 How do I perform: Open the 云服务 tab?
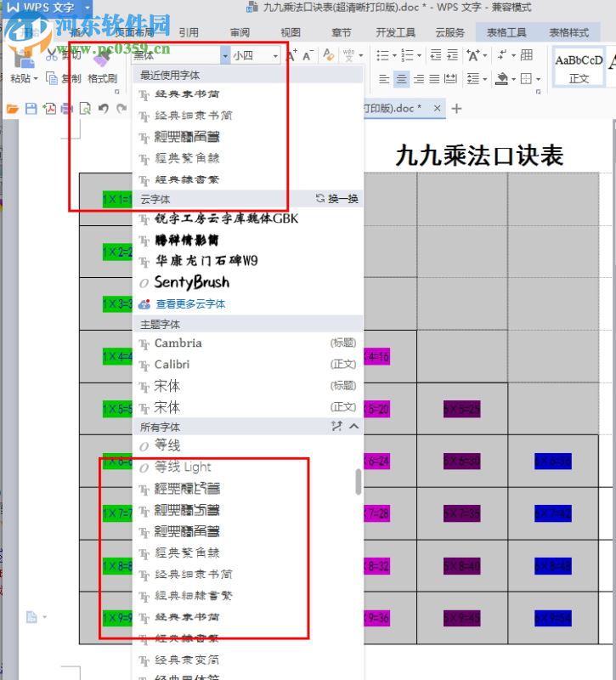pos(450,32)
